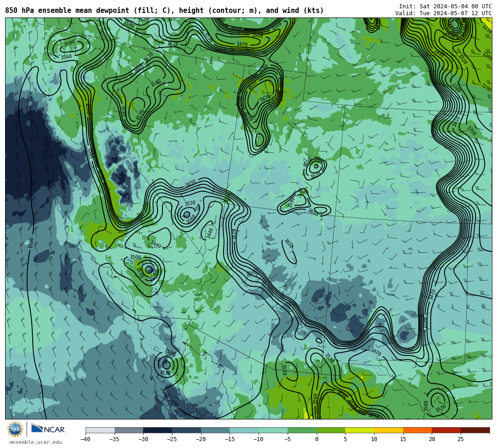This screenshot has height=448, width=497.
Task: Click the -30 colorbar tick label
Action: pyautogui.click(x=143, y=439)
